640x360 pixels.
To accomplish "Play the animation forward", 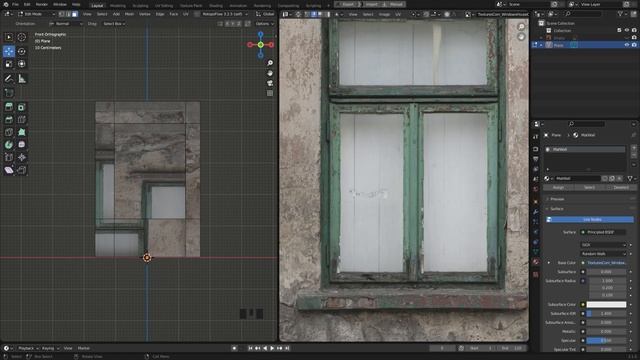I will click(272, 348).
